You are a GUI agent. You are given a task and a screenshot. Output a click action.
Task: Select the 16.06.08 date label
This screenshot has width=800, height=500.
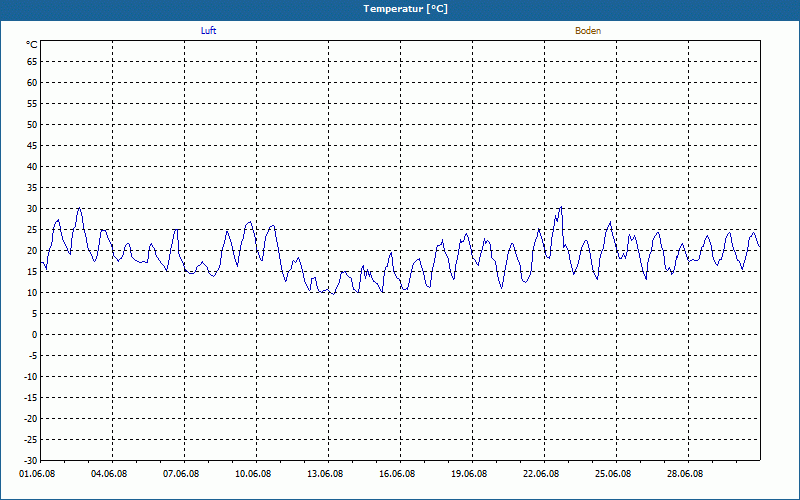(x=397, y=473)
